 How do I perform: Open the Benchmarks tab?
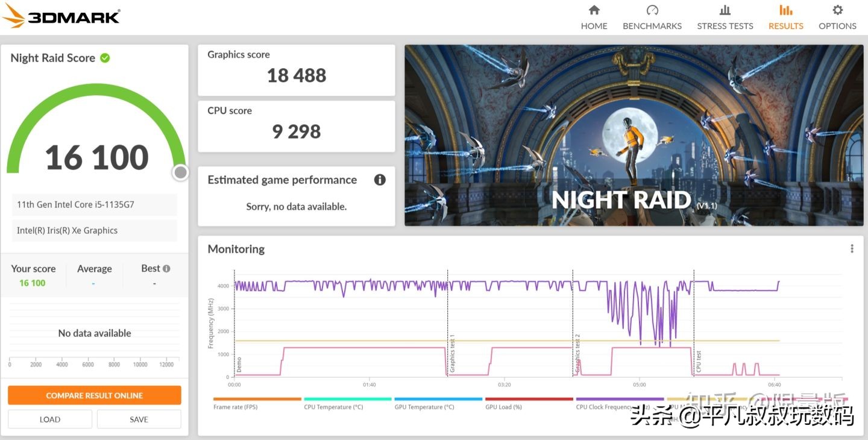point(652,17)
